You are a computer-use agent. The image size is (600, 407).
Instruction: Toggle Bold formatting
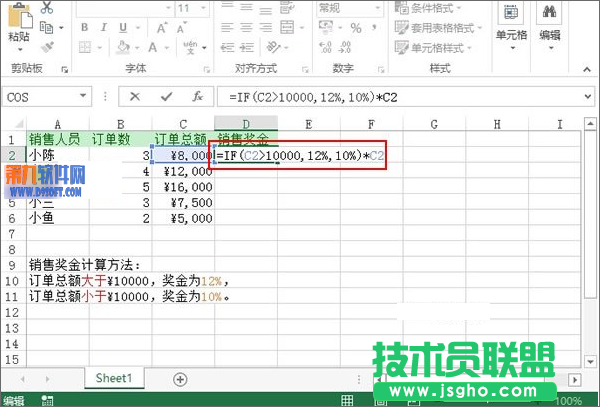[x=85, y=28]
